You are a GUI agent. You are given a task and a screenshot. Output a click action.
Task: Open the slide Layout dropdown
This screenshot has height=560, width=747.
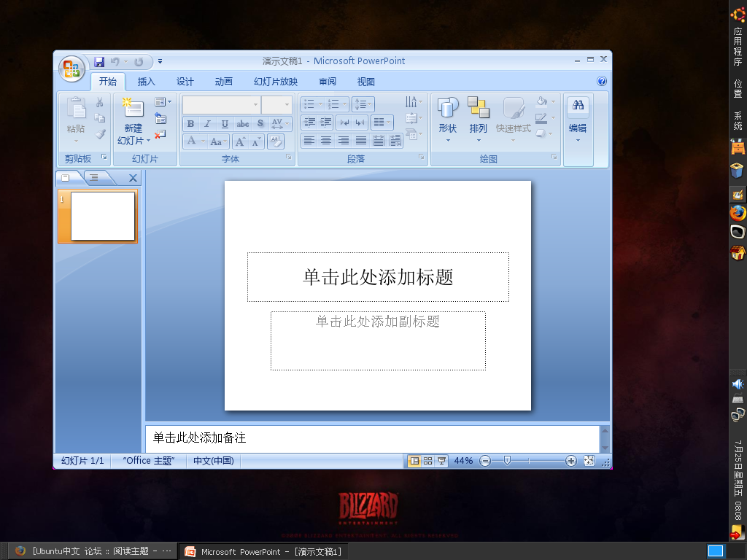[163, 102]
